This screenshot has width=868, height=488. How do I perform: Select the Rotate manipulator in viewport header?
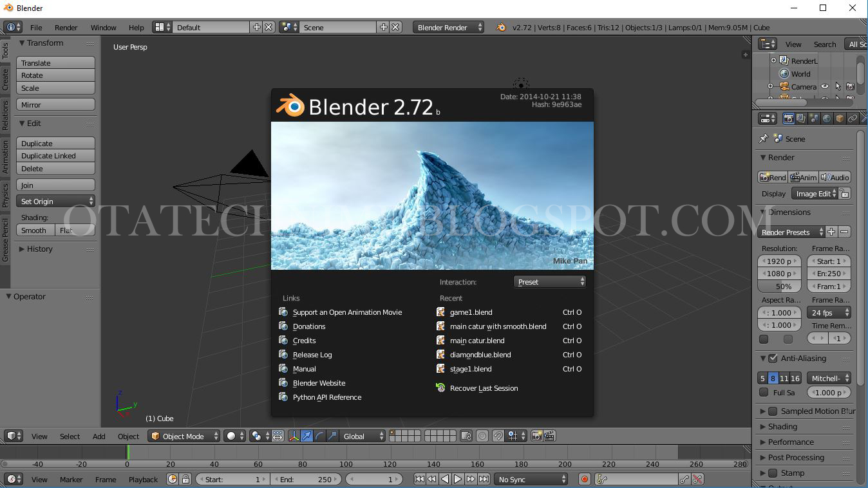(318, 436)
